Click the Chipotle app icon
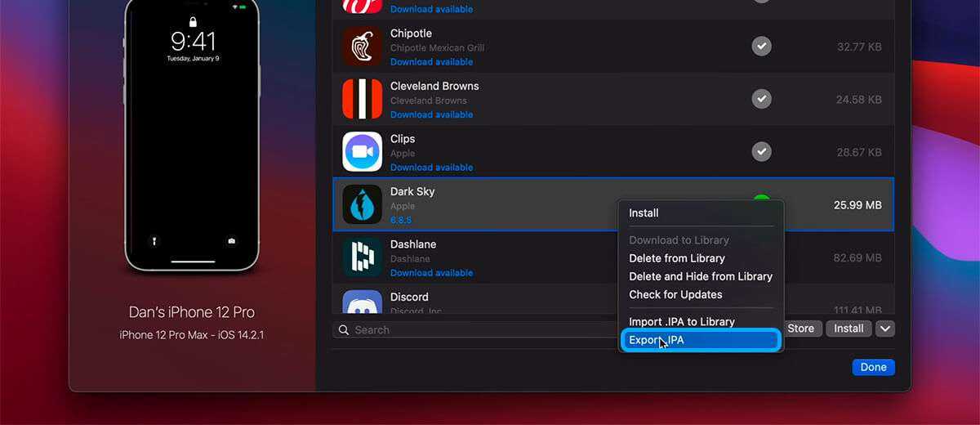Screen dimensions: 980x425 tap(362, 47)
